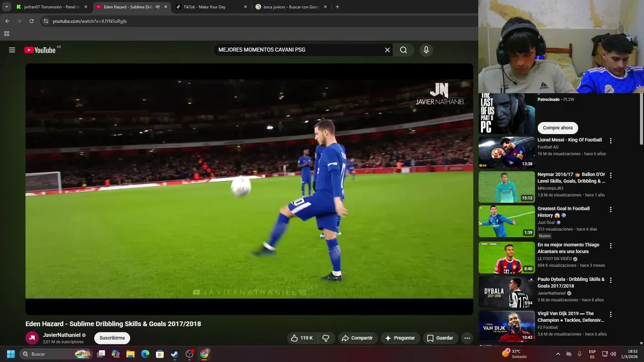Open the volume speaker tray icon
The image size is (644, 362).
point(613,354)
